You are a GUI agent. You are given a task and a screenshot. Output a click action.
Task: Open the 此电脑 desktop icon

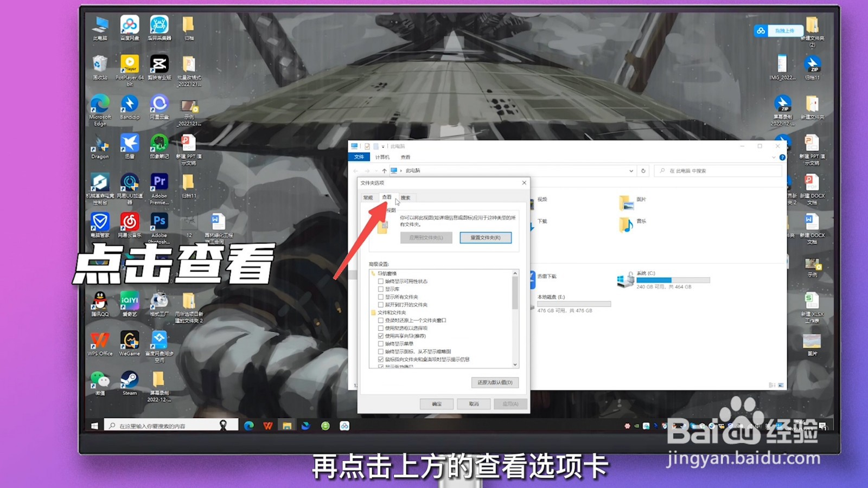[x=100, y=28]
